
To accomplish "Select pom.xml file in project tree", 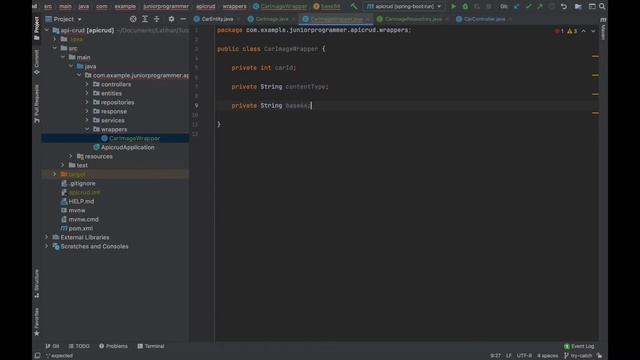I will point(80,228).
